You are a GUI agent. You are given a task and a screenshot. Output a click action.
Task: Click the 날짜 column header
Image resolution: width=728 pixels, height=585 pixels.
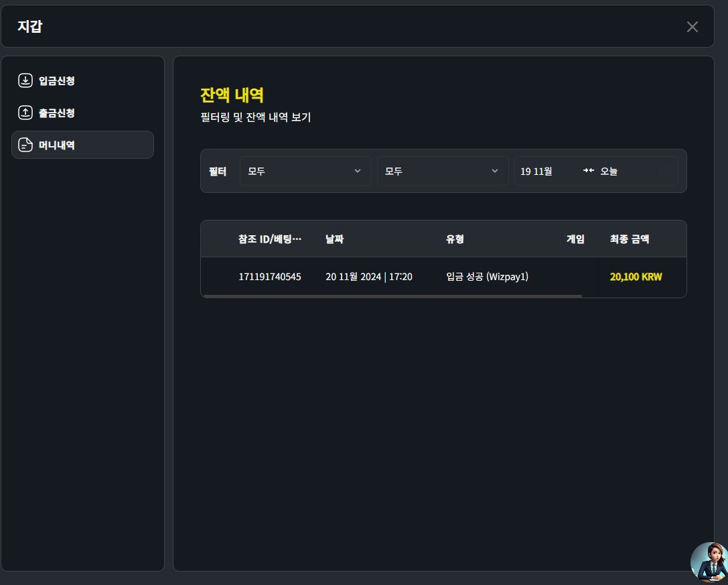pos(334,239)
